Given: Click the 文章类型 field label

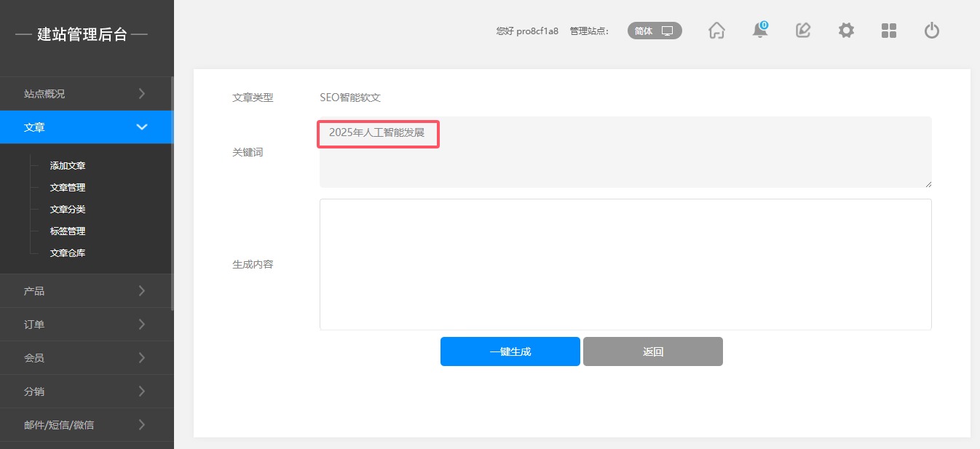Looking at the screenshot, I should (x=253, y=98).
